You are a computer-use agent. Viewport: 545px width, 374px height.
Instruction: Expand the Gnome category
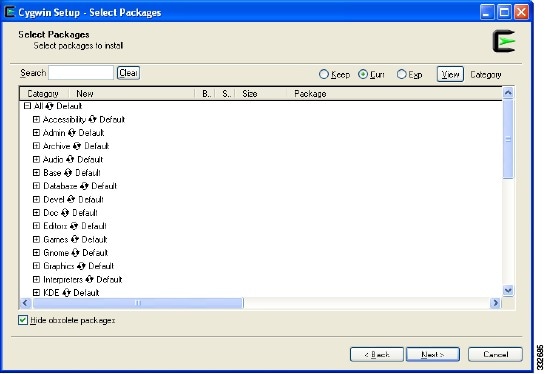coord(36,252)
